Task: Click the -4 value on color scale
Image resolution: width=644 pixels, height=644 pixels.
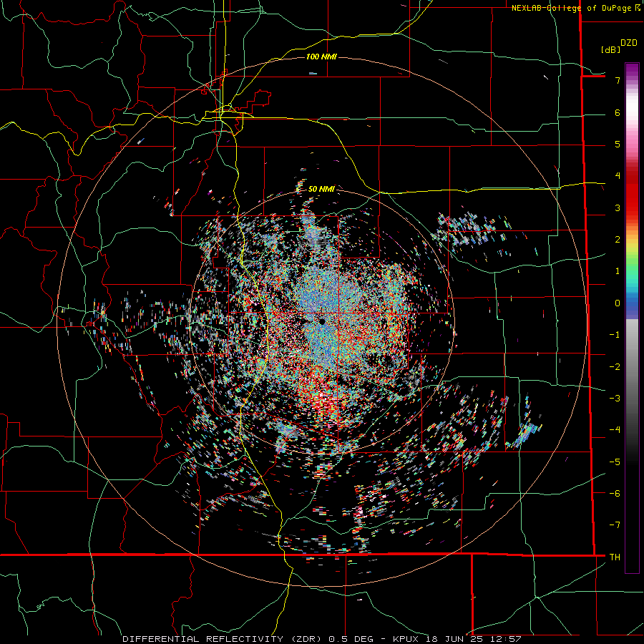Action: (615, 430)
